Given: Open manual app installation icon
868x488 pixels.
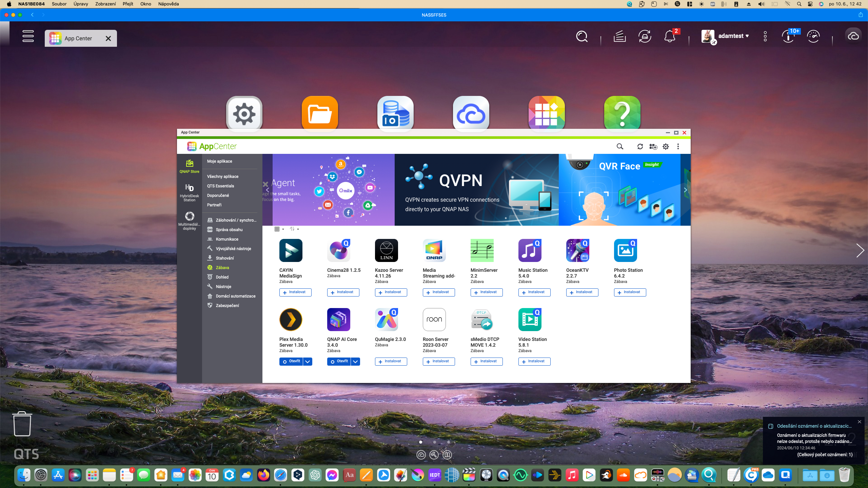Looking at the screenshot, I should [653, 146].
